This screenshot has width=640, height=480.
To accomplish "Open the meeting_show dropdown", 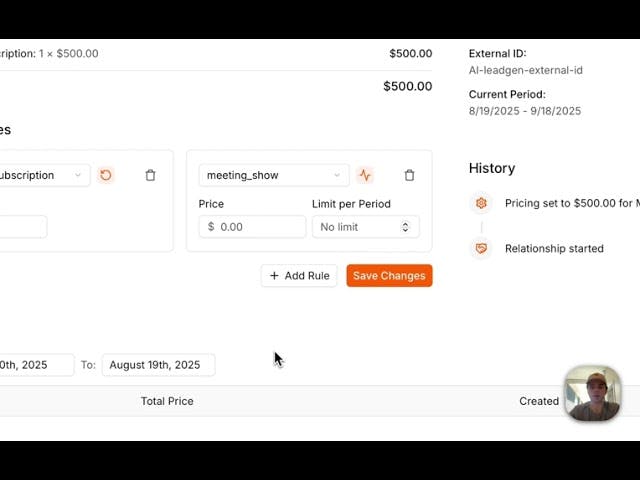I will click(x=274, y=175).
